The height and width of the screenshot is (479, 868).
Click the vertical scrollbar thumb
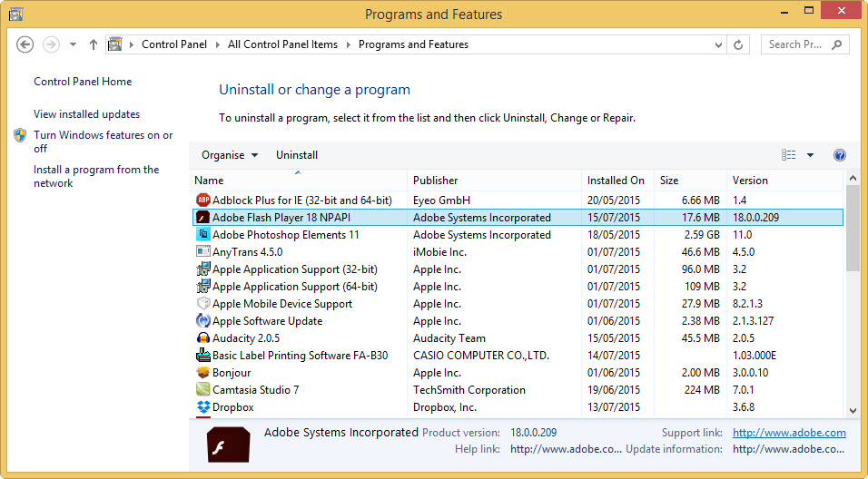pyautogui.click(x=853, y=228)
